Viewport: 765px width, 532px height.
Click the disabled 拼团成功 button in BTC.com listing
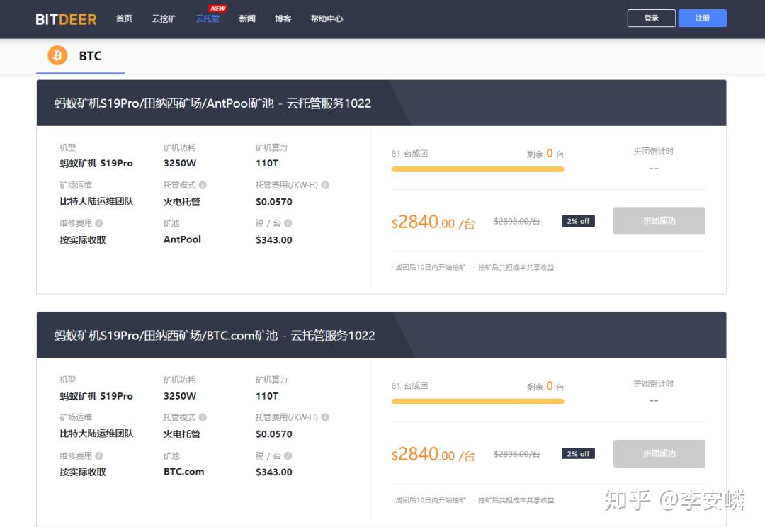tap(659, 453)
